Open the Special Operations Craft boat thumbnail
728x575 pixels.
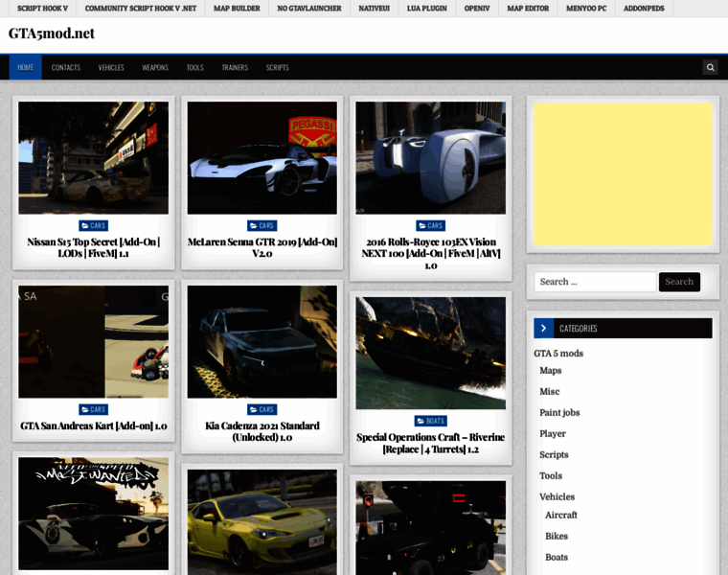coord(430,353)
